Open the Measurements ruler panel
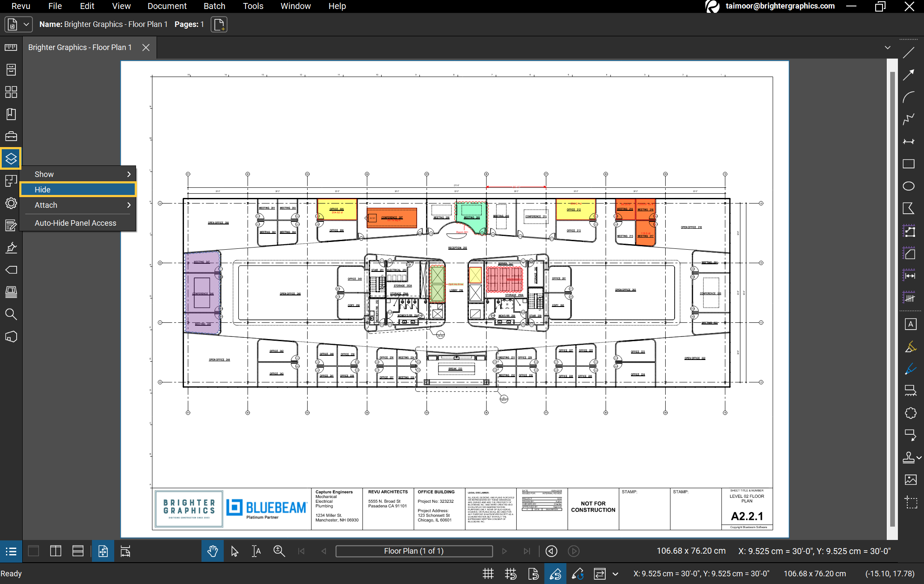 [x=11, y=47]
